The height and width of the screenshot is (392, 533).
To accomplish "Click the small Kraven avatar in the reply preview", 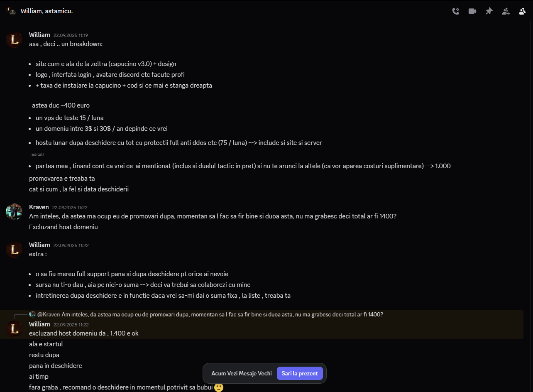I will point(32,314).
